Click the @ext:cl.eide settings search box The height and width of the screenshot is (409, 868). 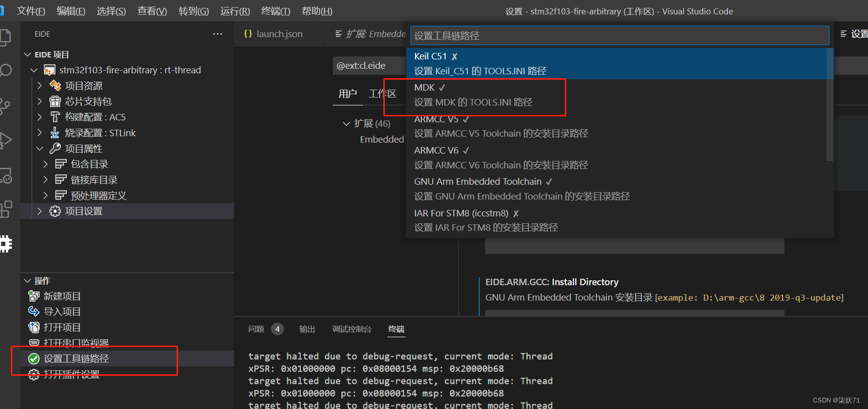(368, 65)
